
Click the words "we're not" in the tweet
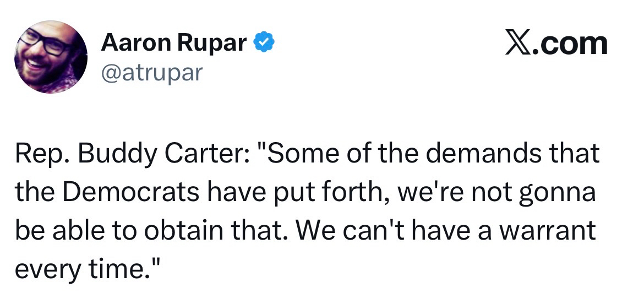click(452, 192)
